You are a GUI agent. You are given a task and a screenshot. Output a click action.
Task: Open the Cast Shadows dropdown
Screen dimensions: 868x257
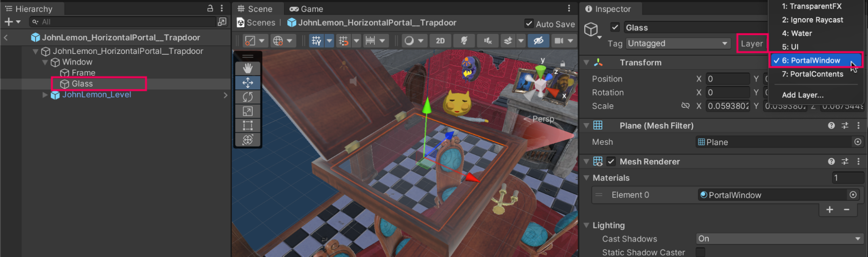pyautogui.click(x=779, y=239)
